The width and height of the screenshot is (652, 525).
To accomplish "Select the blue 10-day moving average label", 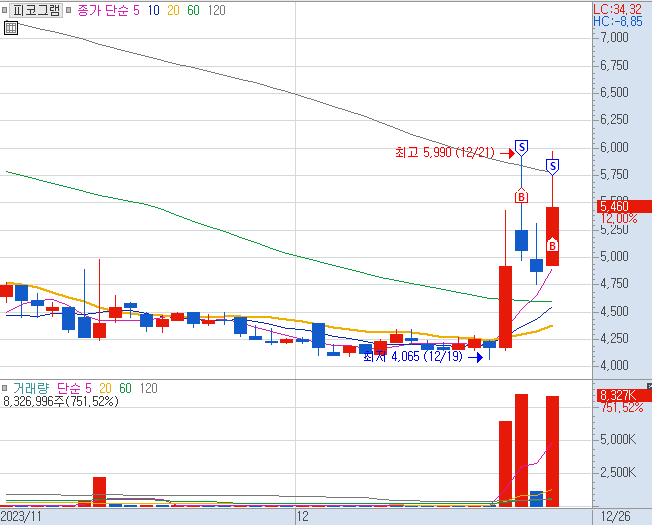I will (x=153, y=10).
